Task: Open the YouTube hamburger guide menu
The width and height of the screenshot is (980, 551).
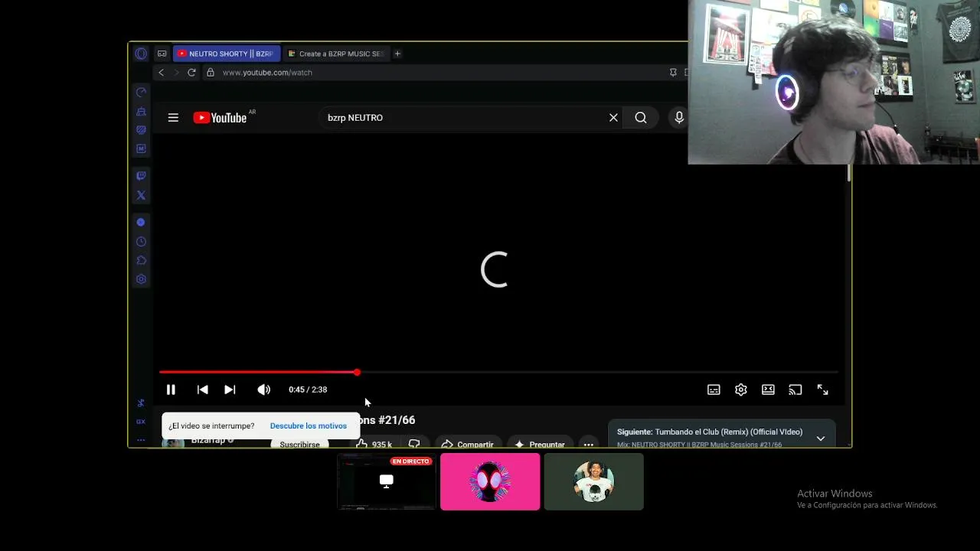Action: tap(173, 118)
